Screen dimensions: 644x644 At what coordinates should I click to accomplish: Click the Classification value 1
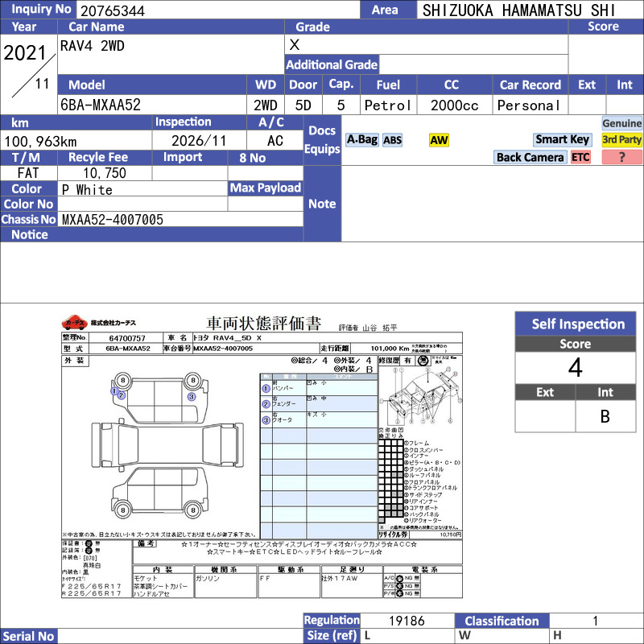pos(595,621)
